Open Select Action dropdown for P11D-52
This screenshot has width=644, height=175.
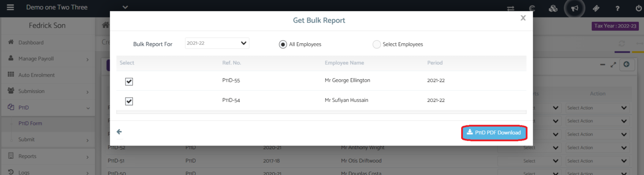[x=598, y=148]
